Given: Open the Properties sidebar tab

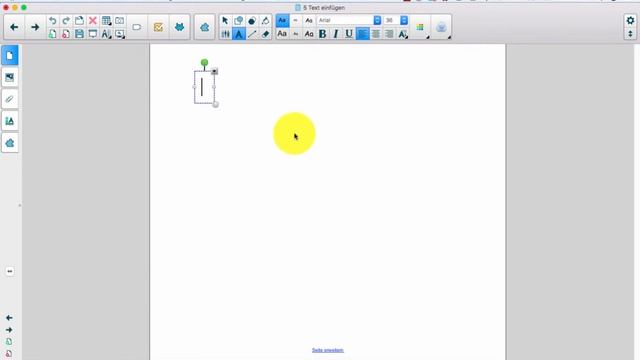Looking at the screenshot, I should 10,121.
